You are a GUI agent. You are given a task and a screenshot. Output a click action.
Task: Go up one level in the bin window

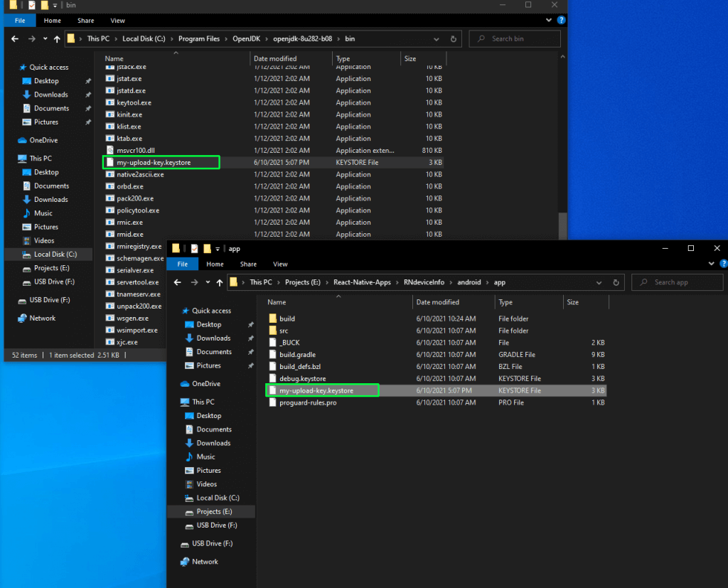point(56,38)
